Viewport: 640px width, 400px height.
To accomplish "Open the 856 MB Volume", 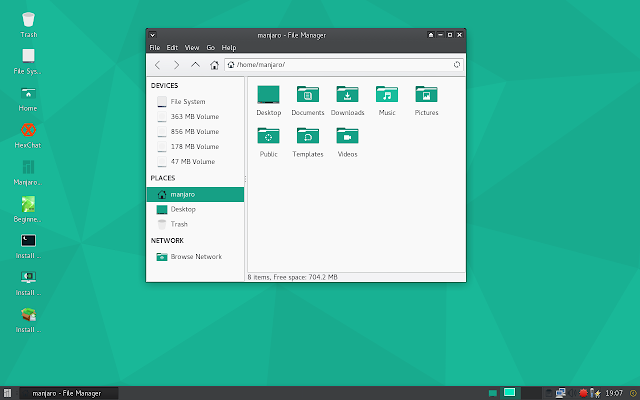I will 196,132.
